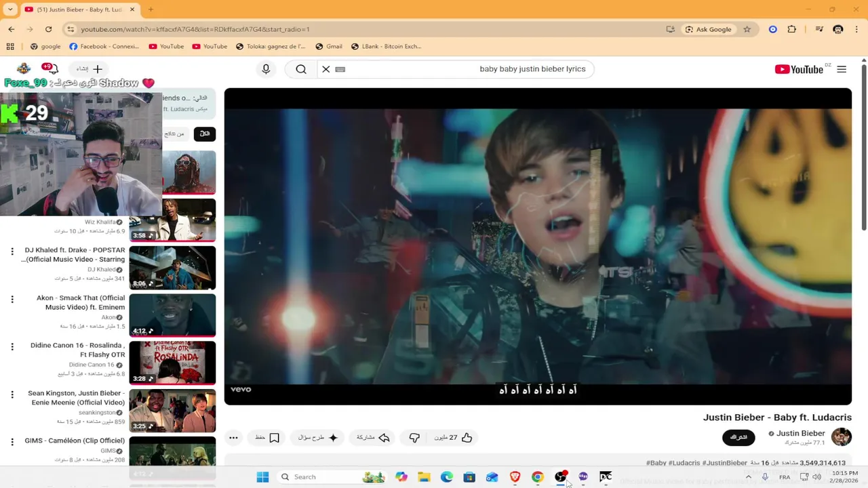Open the #Ludacris hashtag link
Screen dimensions: 868x488
(x=684, y=463)
